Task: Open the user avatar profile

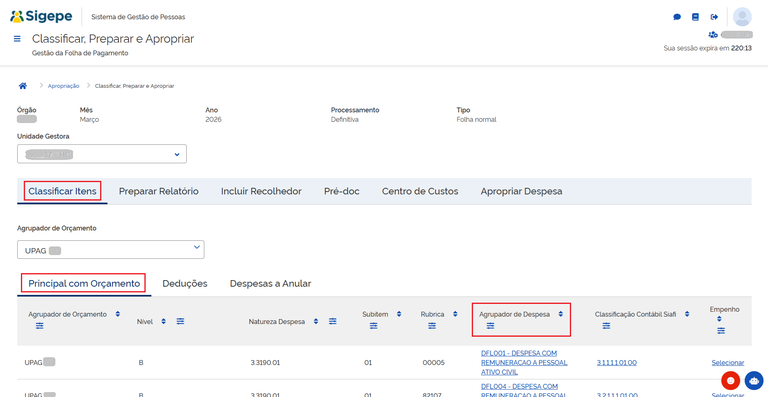Action: pos(742,17)
